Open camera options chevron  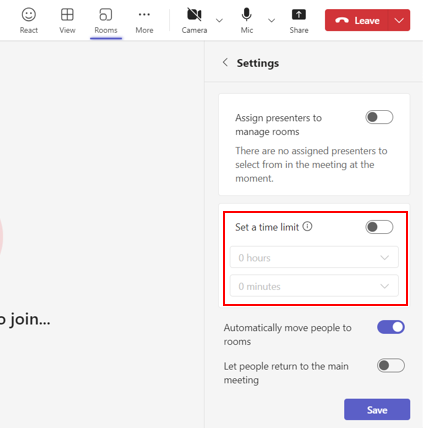(x=219, y=21)
